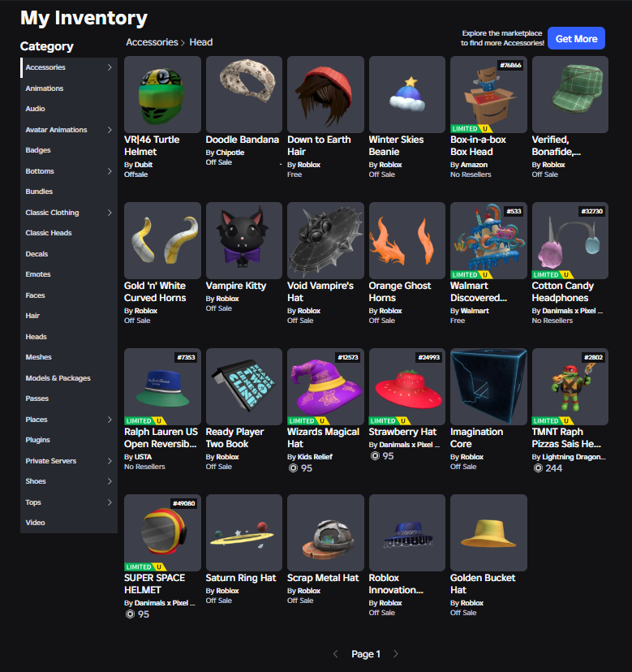This screenshot has width=632, height=672.
Task: Click the Accessories breadcrumb link
Action: point(152,42)
